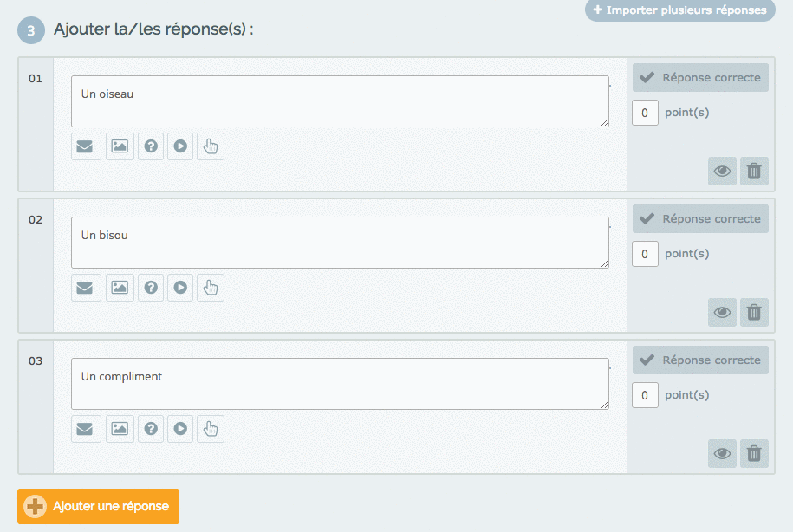Click the envelope icon under answer 02
This screenshot has height=532, width=793.
(86, 288)
